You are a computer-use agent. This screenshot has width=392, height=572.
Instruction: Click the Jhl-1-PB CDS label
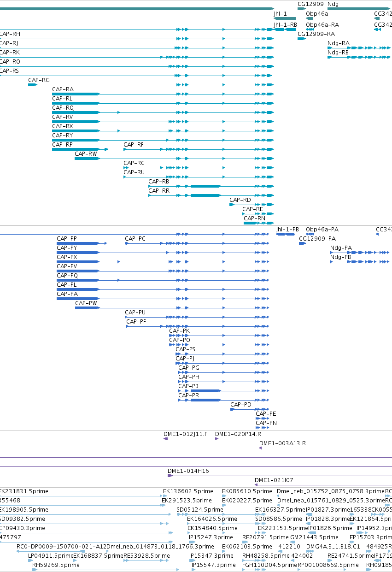(287, 230)
